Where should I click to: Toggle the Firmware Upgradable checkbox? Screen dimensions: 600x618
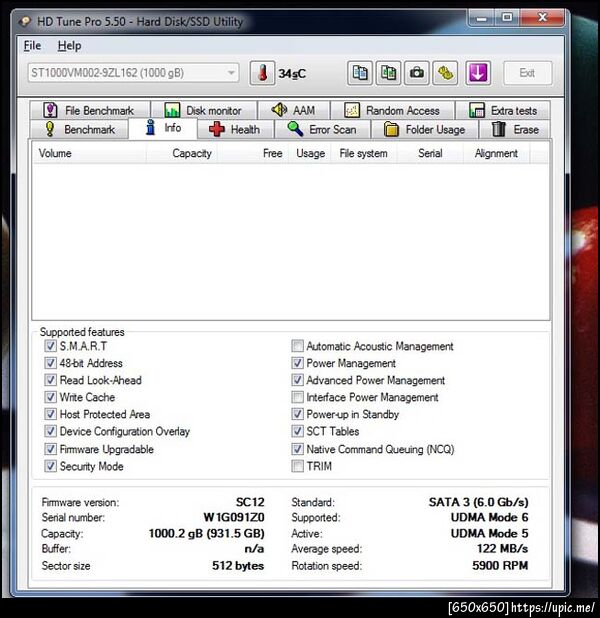tap(50, 449)
